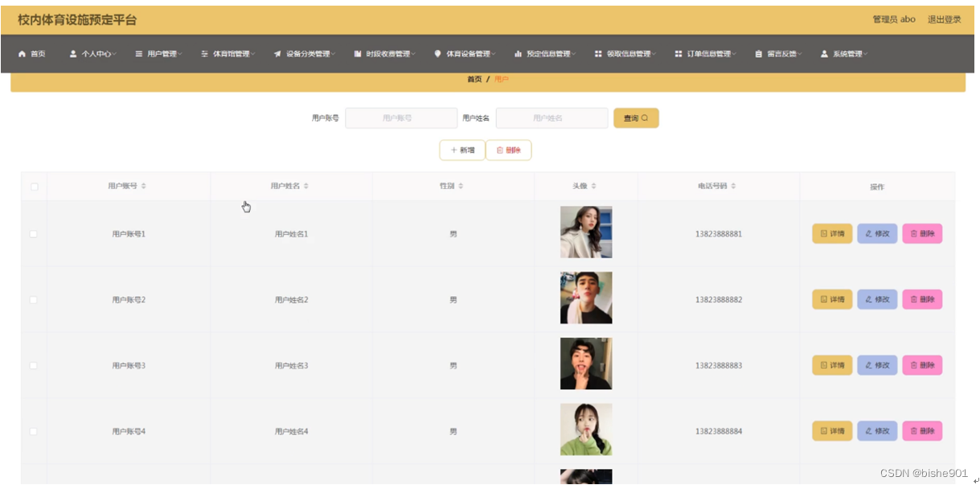Click 修改 for 用户账号2
This screenshot has width=980, height=485.
[x=877, y=300]
